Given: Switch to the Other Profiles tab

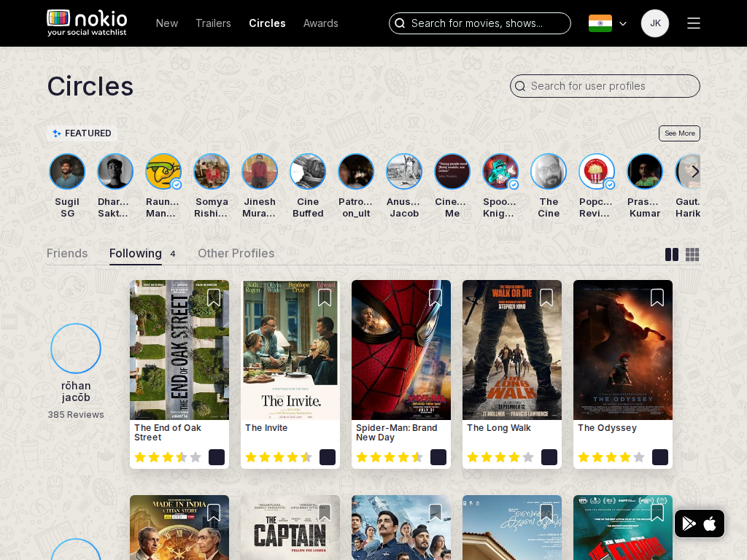Looking at the screenshot, I should tap(236, 253).
